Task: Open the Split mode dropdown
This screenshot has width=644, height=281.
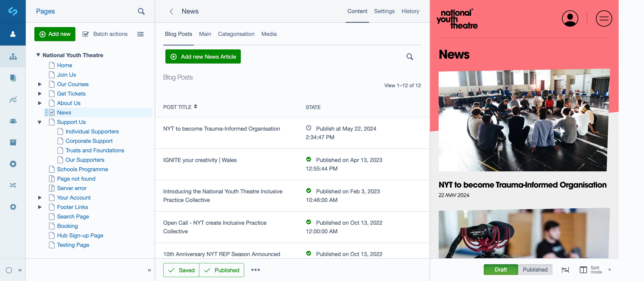Action: click(x=609, y=269)
